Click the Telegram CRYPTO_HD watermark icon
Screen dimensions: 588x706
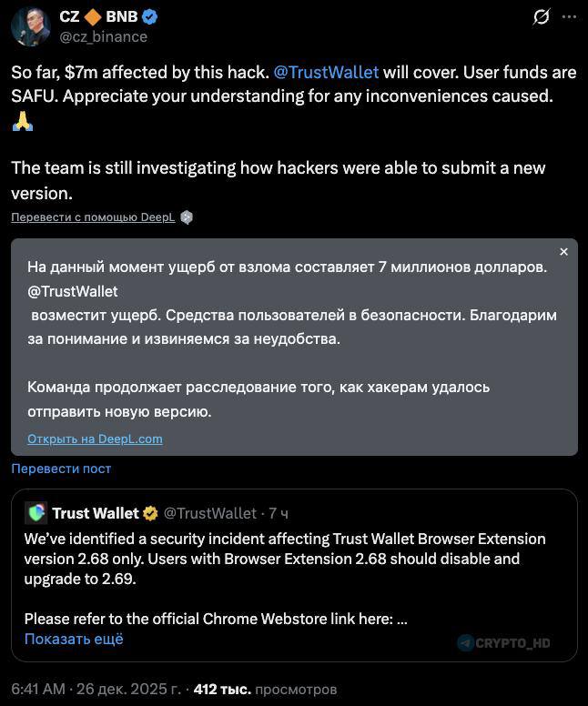coord(466,642)
